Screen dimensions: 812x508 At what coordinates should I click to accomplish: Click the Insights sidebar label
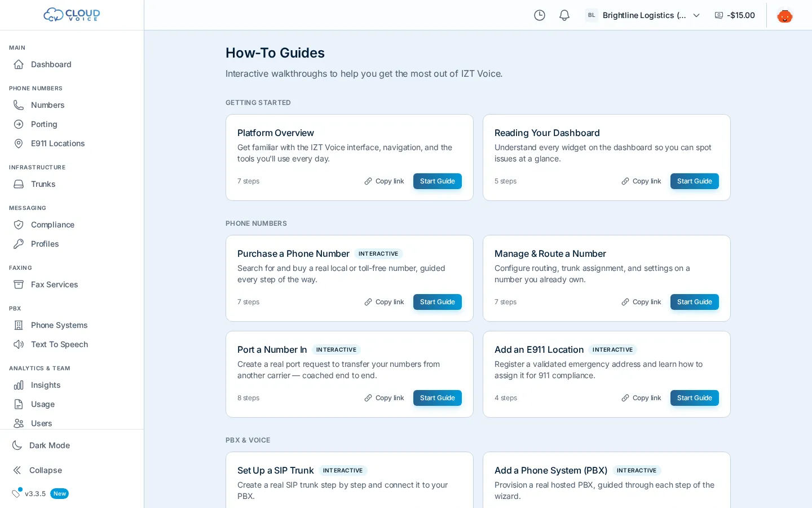click(x=46, y=385)
